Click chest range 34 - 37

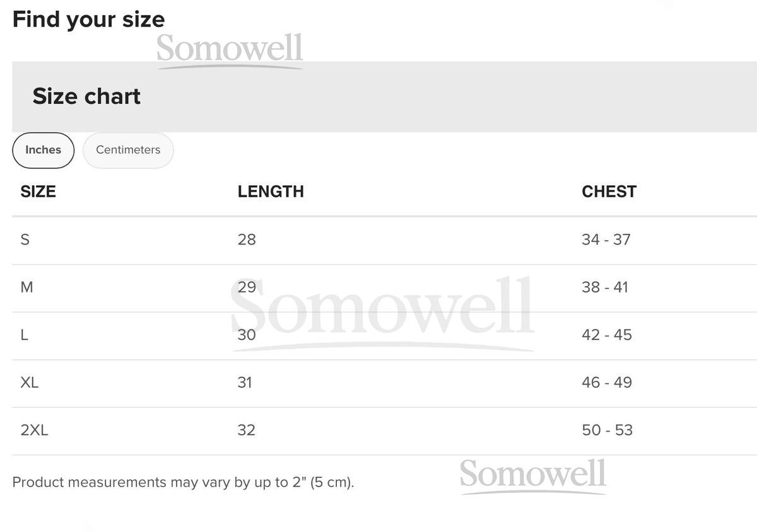[x=606, y=240]
